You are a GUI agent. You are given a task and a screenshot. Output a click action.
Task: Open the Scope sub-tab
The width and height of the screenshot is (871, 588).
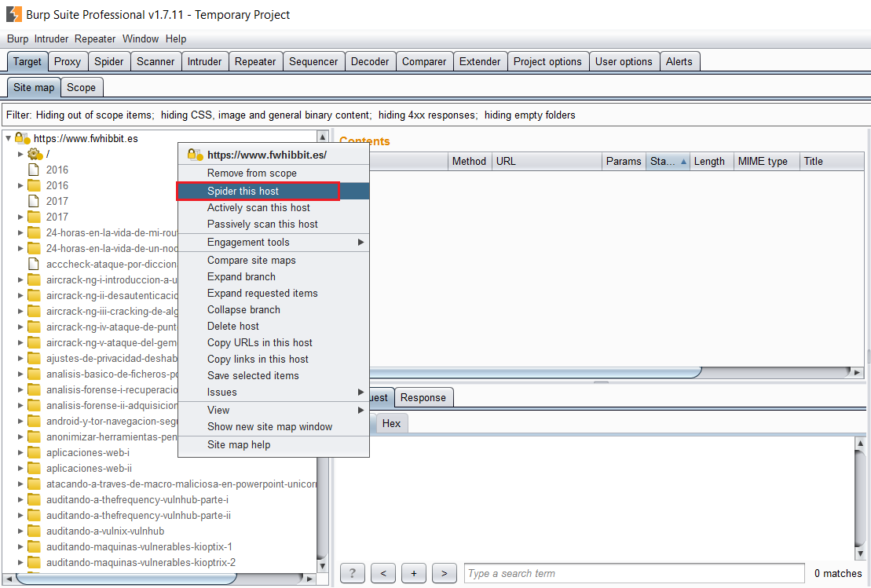81,87
